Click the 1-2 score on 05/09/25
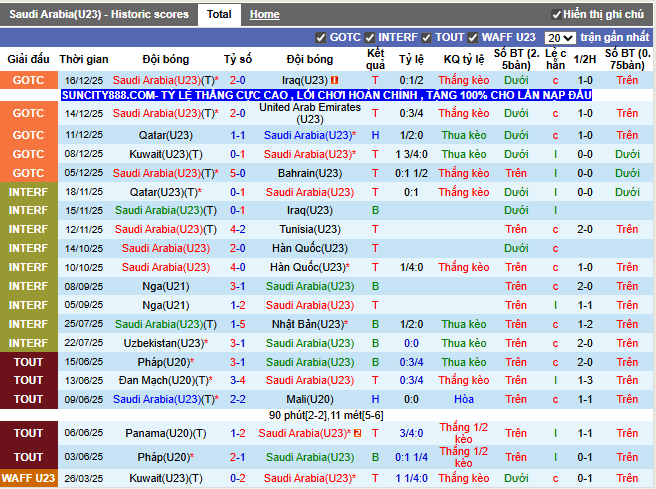The height and width of the screenshot is (489, 656). tap(237, 305)
